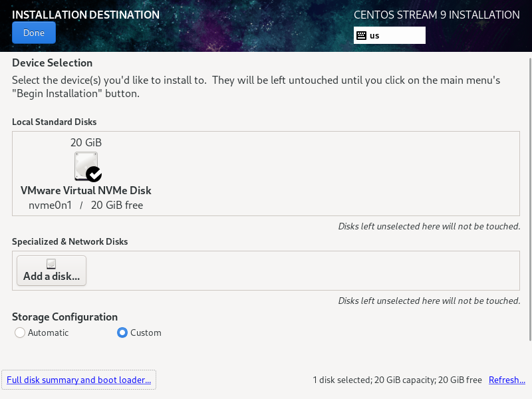Image resolution: width=532 pixels, height=399 pixels.
Task: Select the Custom storage radio button
Action: tap(122, 332)
